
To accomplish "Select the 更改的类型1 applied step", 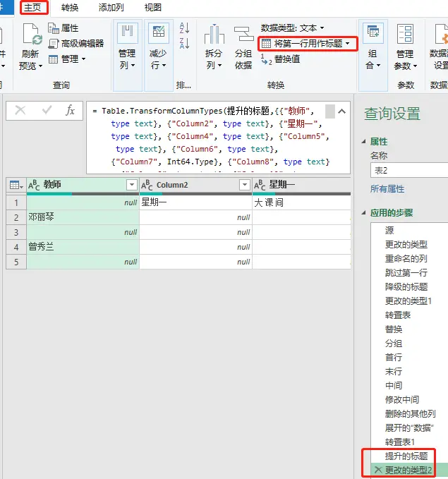I will [409, 301].
